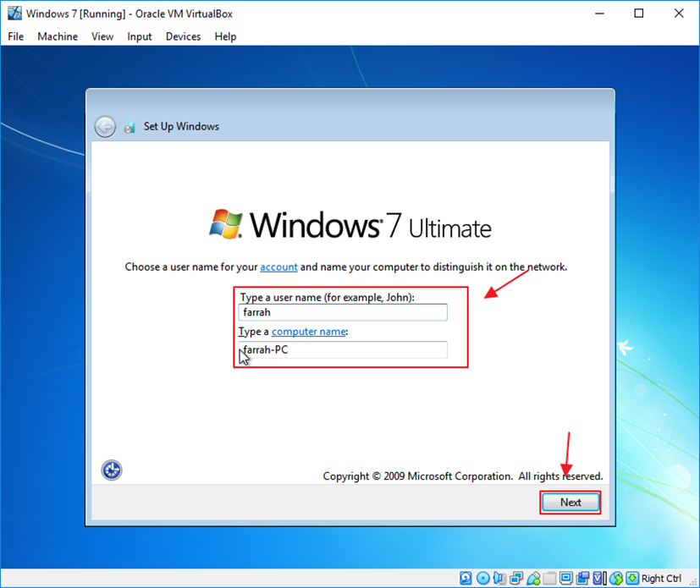
Task: Click the mouse integration status icon
Action: [x=616, y=579]
